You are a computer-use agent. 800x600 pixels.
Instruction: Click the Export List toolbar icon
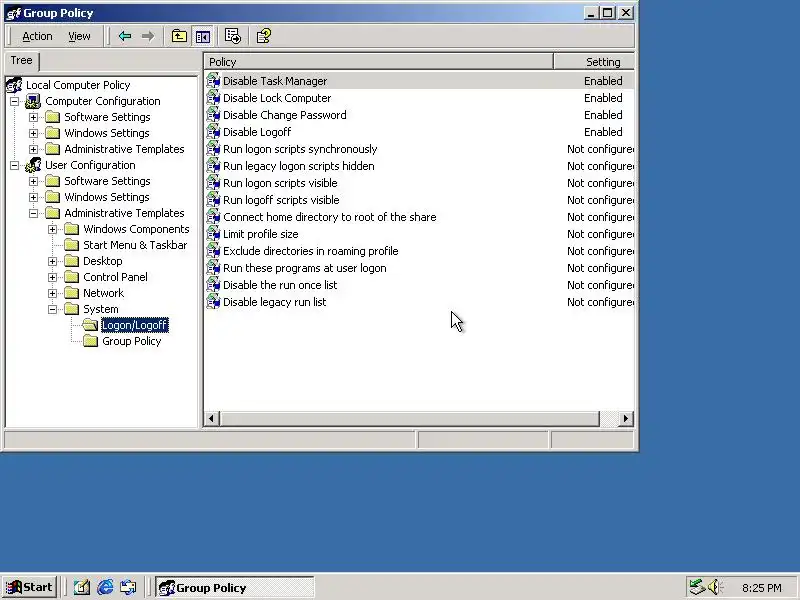point(233,36)
